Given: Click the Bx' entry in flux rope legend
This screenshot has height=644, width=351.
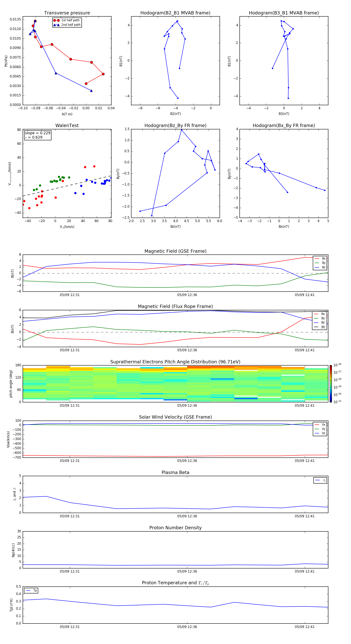Looking at the screenshot, I should 320,314.
